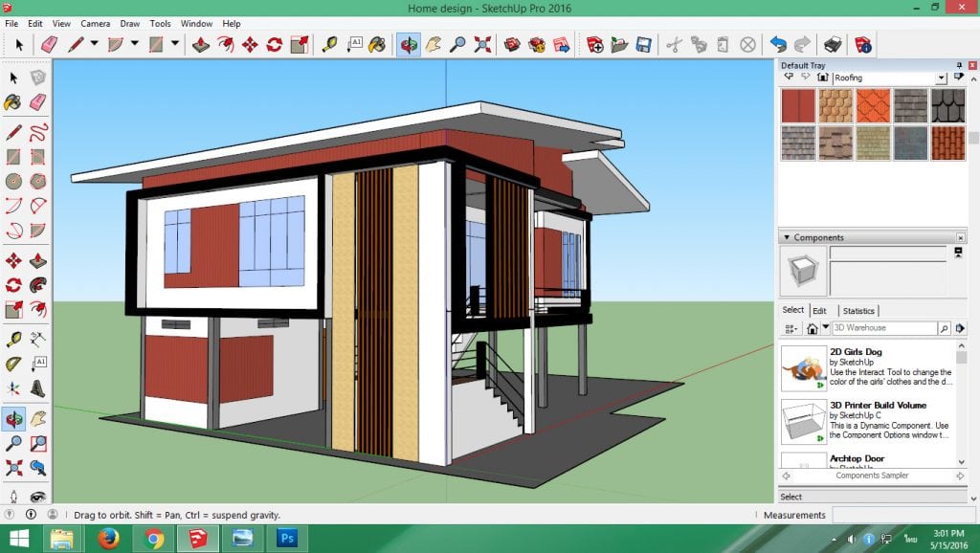The width and height of the screenshot is (980, 553).
Task: Open the shape tool dropdown arrow
Action: (175, 44)
